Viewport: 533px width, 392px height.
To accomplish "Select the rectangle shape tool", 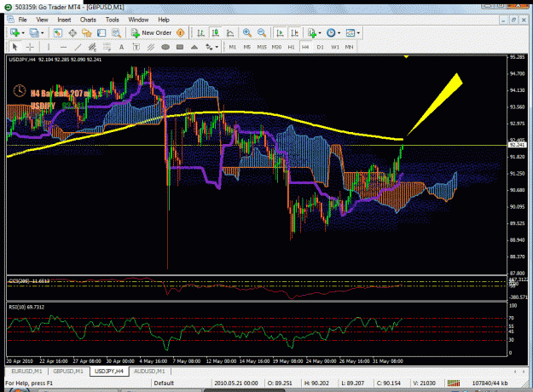I will [x=180, y=47].
